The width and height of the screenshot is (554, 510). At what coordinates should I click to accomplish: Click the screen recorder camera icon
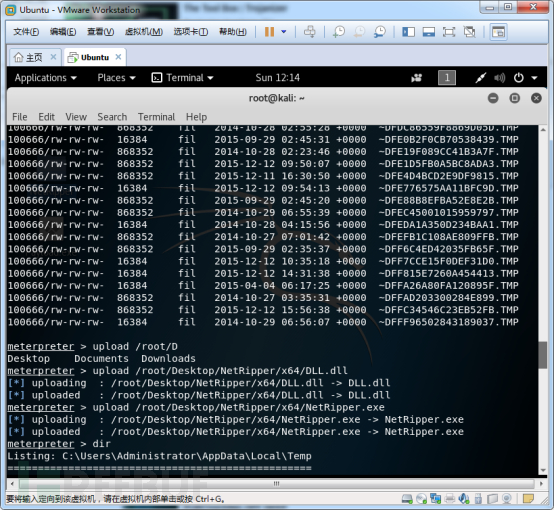point(417,78)
